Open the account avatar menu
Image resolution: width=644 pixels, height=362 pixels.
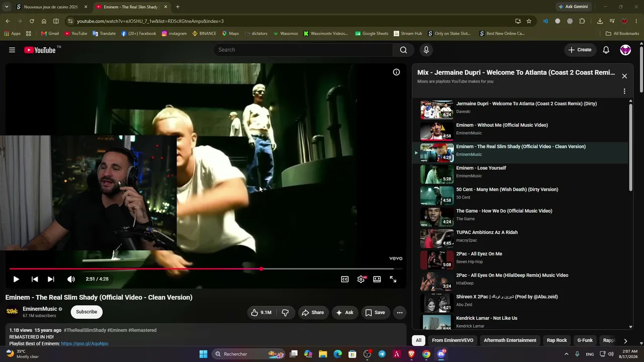(x=625, y=50)
